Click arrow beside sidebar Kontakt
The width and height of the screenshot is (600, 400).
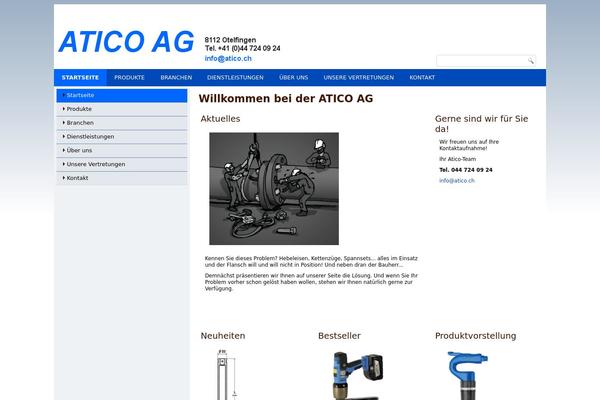click(x=64, y=178)
